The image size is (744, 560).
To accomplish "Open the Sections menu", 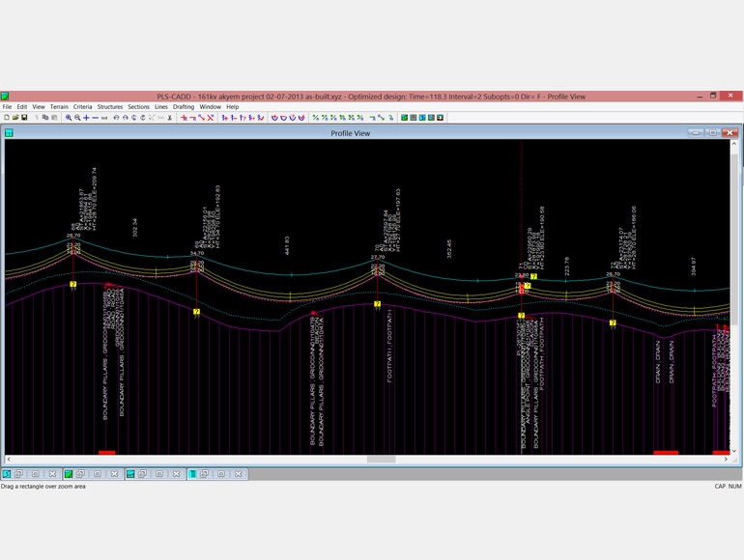I will pos(138,106).
